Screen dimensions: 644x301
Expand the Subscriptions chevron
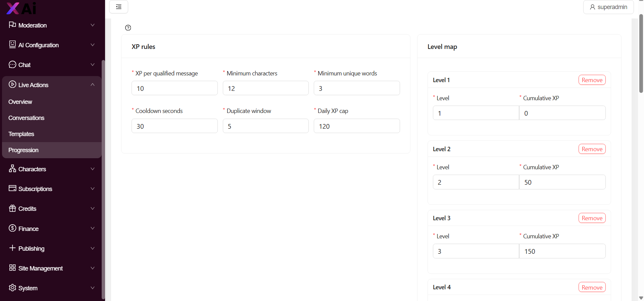(93, 189)
